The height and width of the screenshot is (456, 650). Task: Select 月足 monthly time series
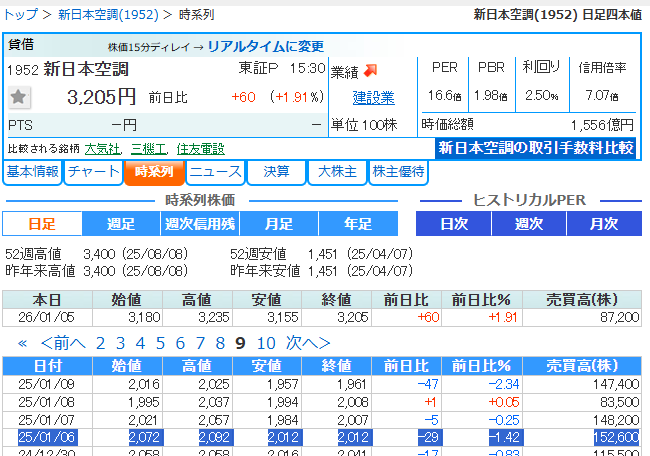[277, 224]
